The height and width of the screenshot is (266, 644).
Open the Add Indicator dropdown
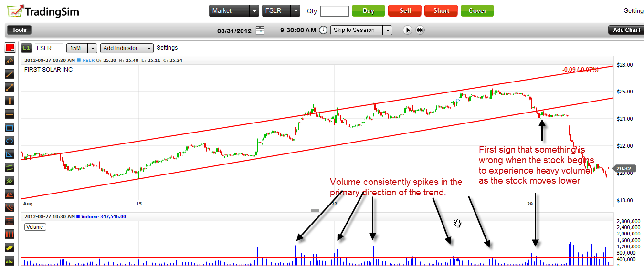(x=149, y=48)
